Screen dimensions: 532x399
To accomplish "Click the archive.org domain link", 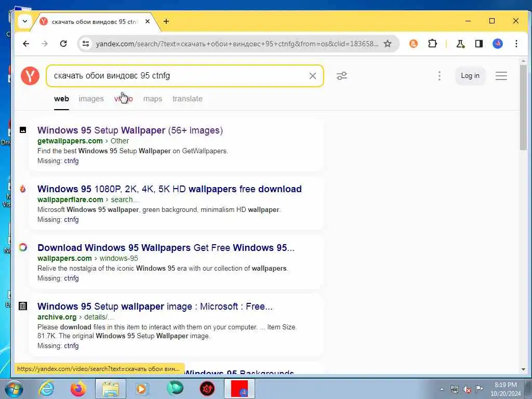I will click(x=57, y=317).
